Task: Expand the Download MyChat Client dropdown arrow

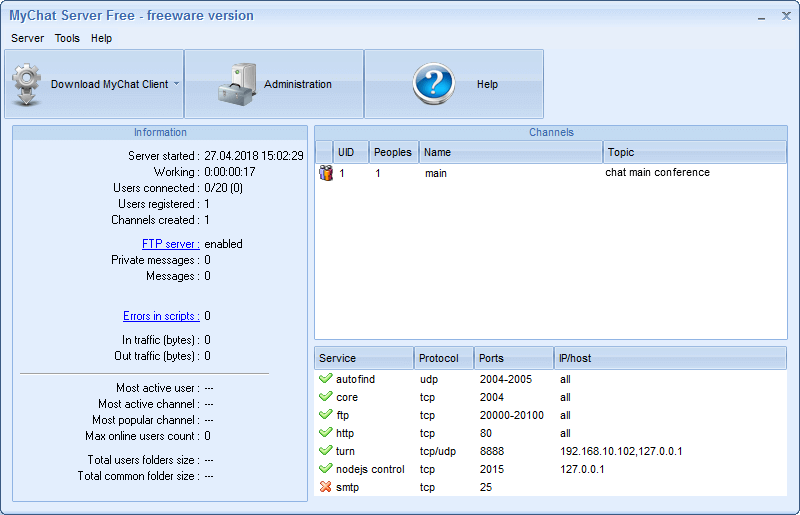Action: [177, 84]
